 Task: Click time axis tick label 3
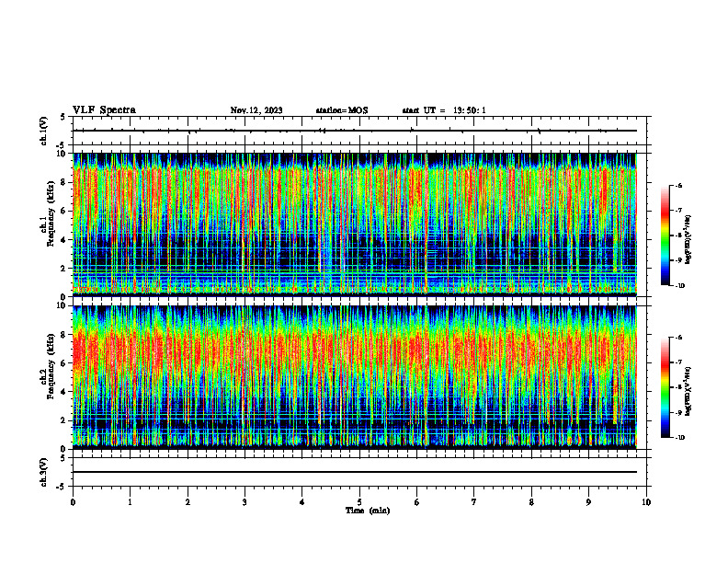pos(245,502)
